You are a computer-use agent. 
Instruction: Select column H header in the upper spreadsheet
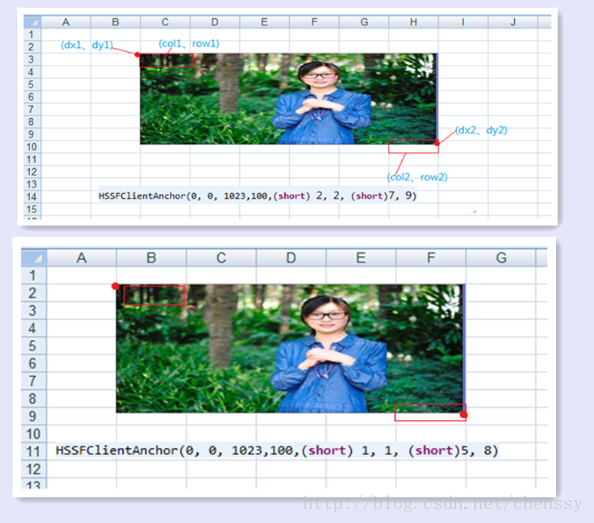(x=414, y=22)
